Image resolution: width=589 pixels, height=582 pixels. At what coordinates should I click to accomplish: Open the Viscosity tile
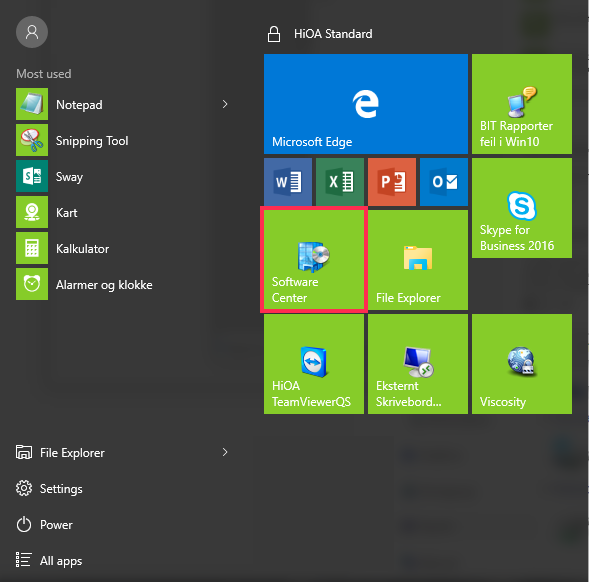(x=522, y=364)
